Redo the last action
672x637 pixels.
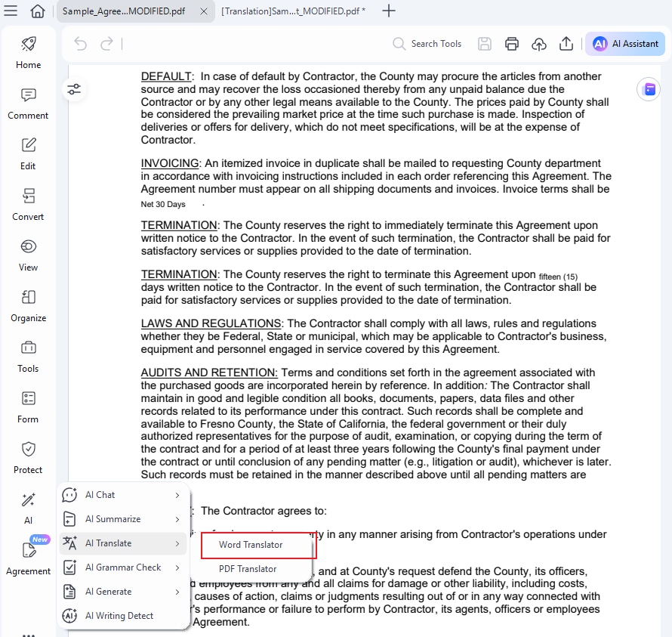pos(106,43)
